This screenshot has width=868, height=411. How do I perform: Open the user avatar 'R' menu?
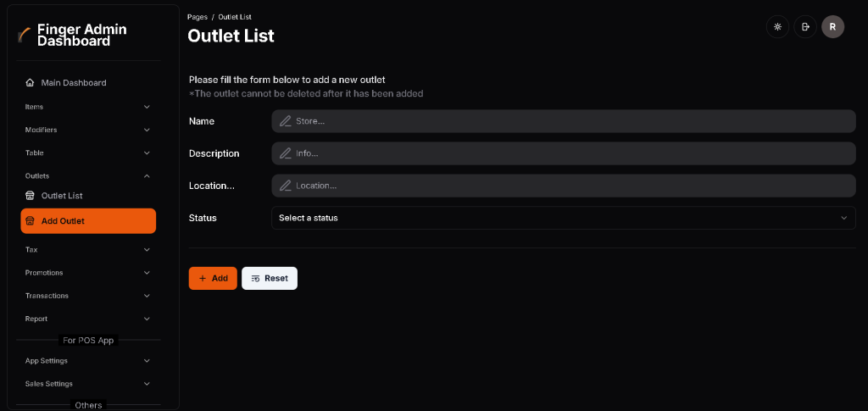click(832, 27)
